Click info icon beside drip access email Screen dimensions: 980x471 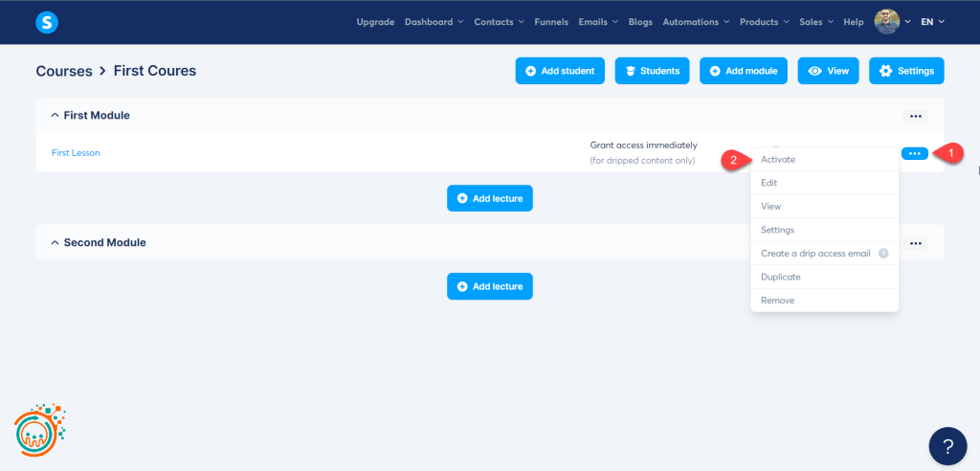883,254
